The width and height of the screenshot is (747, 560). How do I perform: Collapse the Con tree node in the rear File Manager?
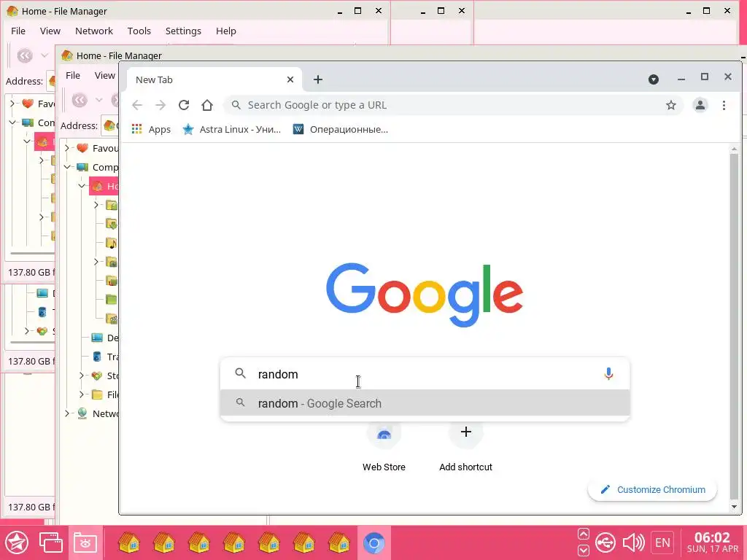tap(12, 122)
